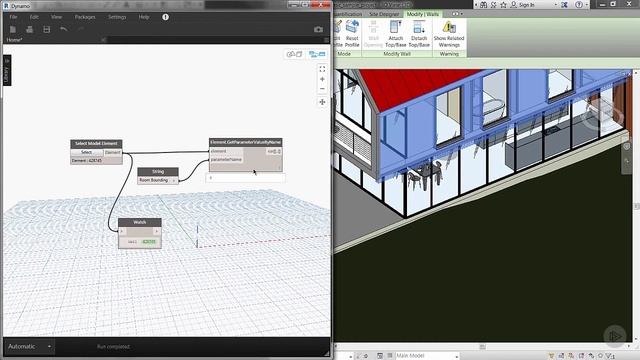The width and height of the screenshot is (640, 360).
Task: Open the Packages menu in Dynamo
Action: pos(85,17)
